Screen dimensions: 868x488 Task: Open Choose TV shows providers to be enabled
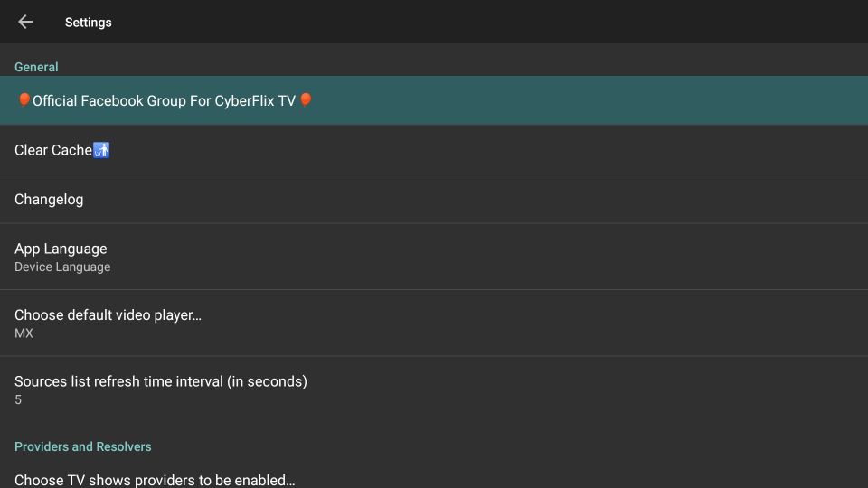click(x=434, y=479)
